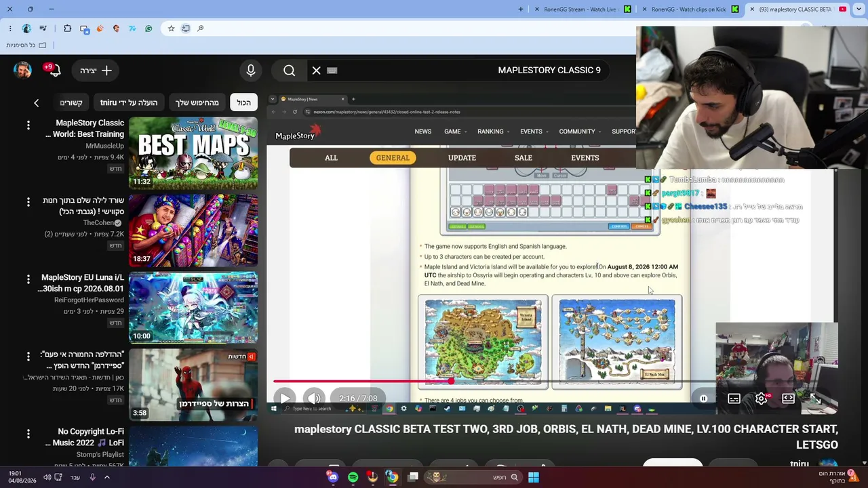Image resolution: width=868 pixels, height=488 pixels.
Task: Open the No Copyright Lo-Fi Music title
Action: 85,437
